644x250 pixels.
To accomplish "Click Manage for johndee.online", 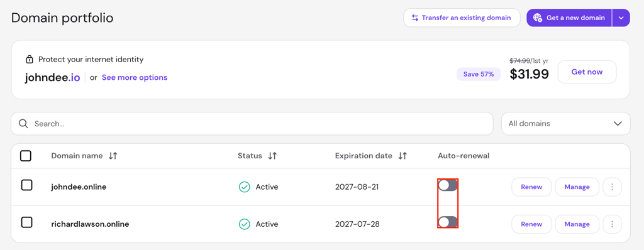I will (577, 187).
